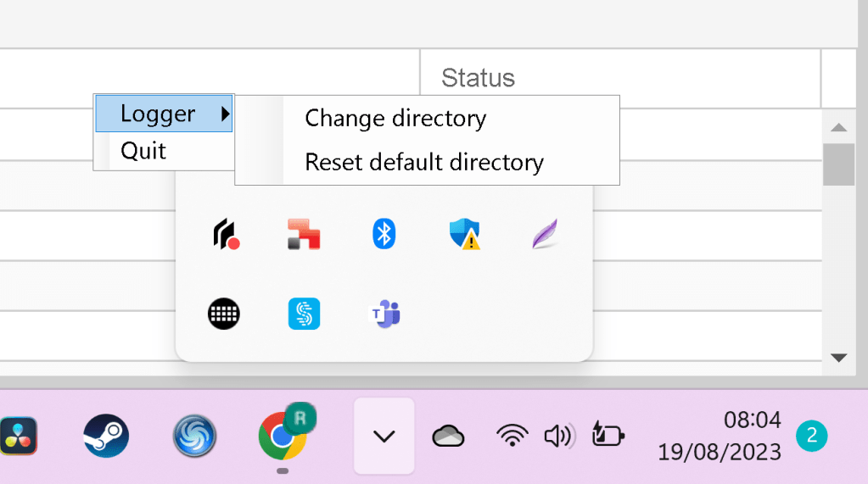
Task: Click the black tray icon with red dot
Action: point(226,234)
